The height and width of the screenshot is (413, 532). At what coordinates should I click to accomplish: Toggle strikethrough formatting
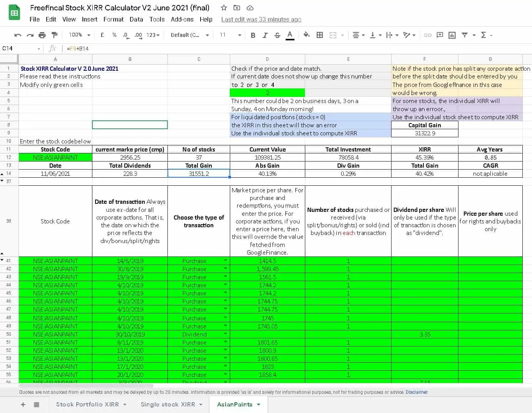(278, 35)
